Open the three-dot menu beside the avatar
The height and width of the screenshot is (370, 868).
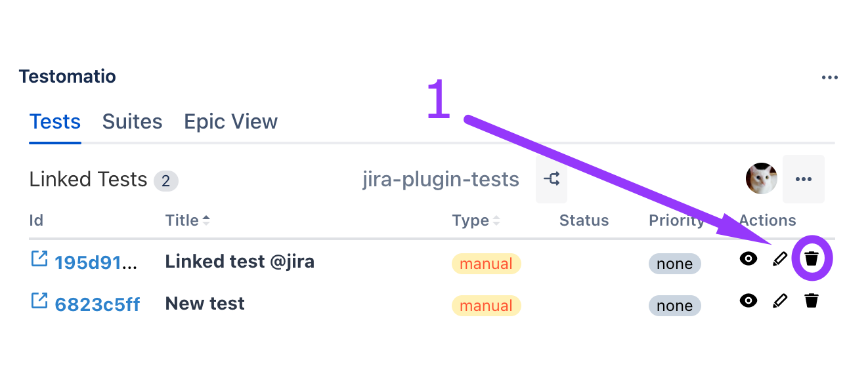coord(804,179)
